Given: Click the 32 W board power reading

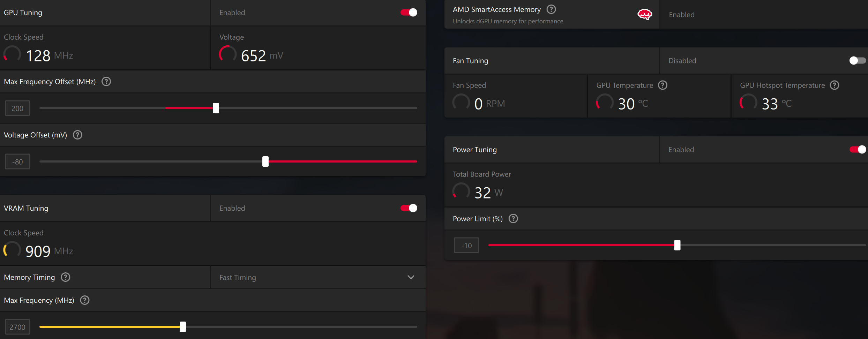Looking at the screenshot, I should click(489, 193).
